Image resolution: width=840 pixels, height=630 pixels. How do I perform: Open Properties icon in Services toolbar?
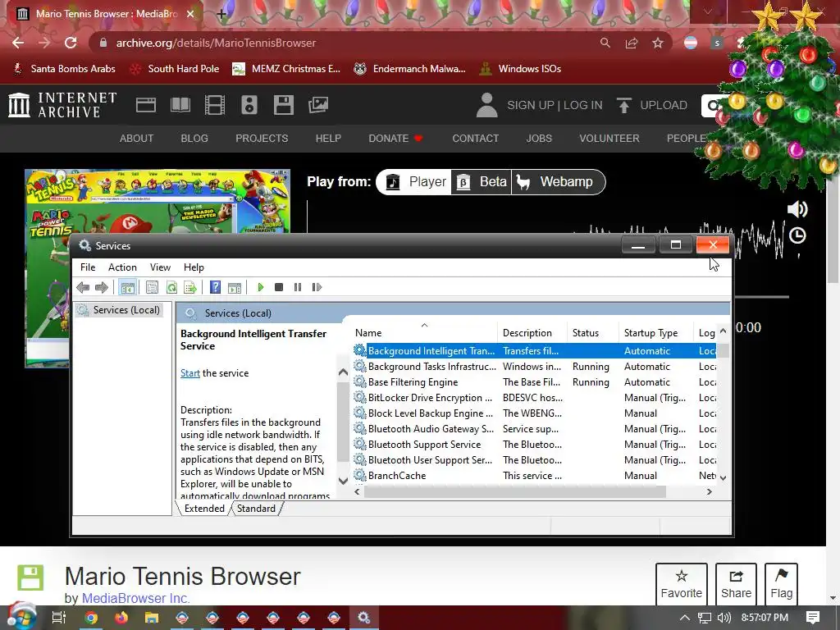pyautogui.click(x=152, y=288)
